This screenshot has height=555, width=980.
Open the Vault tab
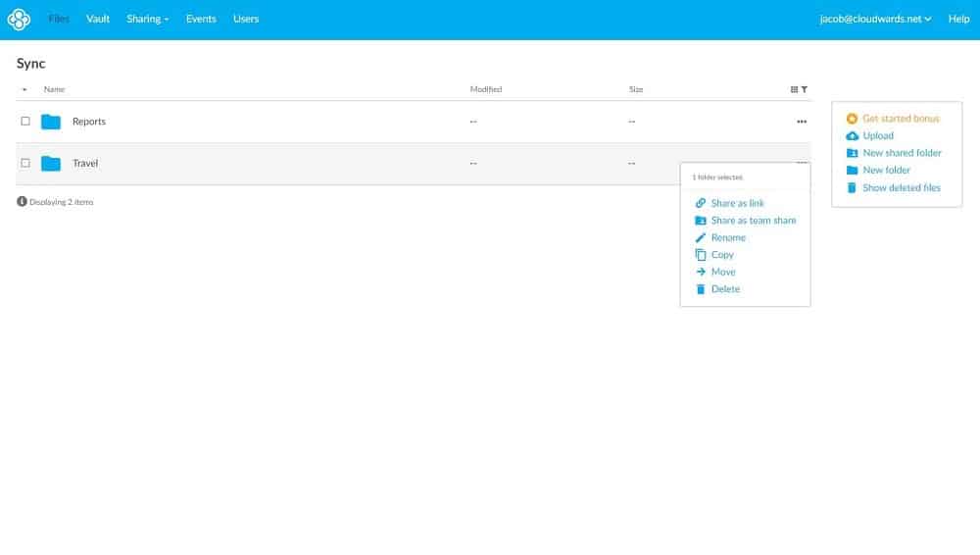(x=97, y=19)
